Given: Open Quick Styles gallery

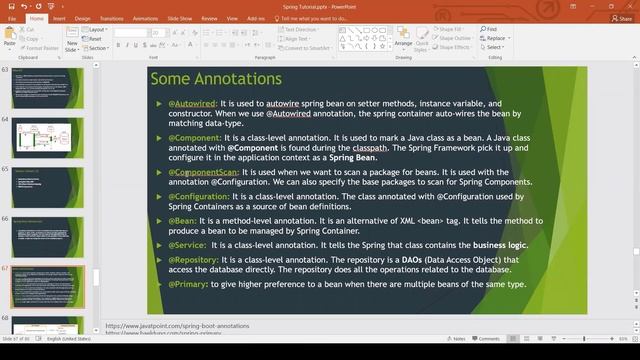Looking at the screenshot, I should pos(422,40).
